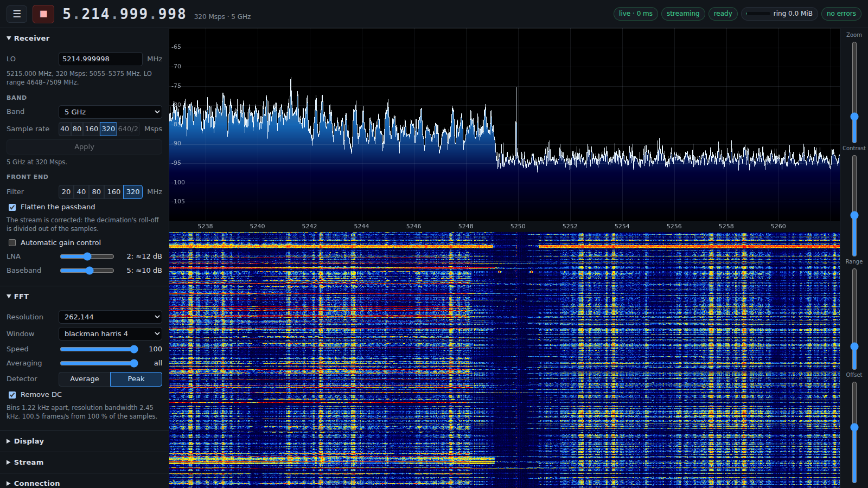This screenshot has height=488, width=868.
Task: Select 80 Msps sample rate
Action: coord(77,129)
